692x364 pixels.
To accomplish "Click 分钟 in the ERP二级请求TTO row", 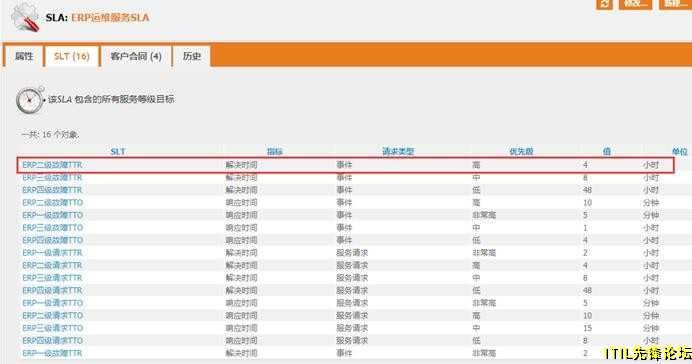I will point(651,316).
